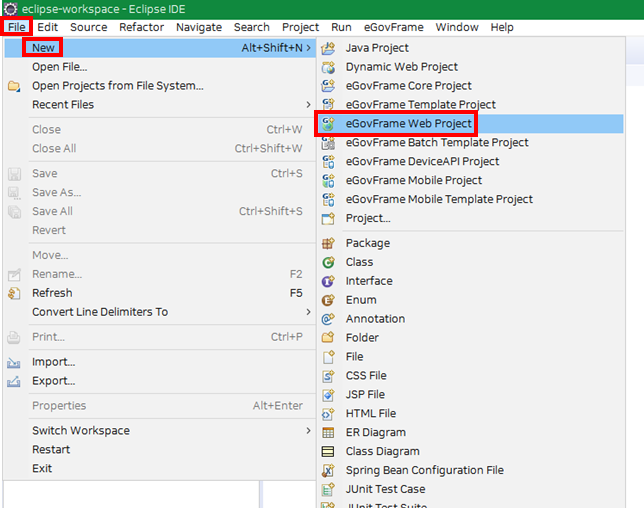Select Spring Bean Configuration File entry

(x=471, y=470)
